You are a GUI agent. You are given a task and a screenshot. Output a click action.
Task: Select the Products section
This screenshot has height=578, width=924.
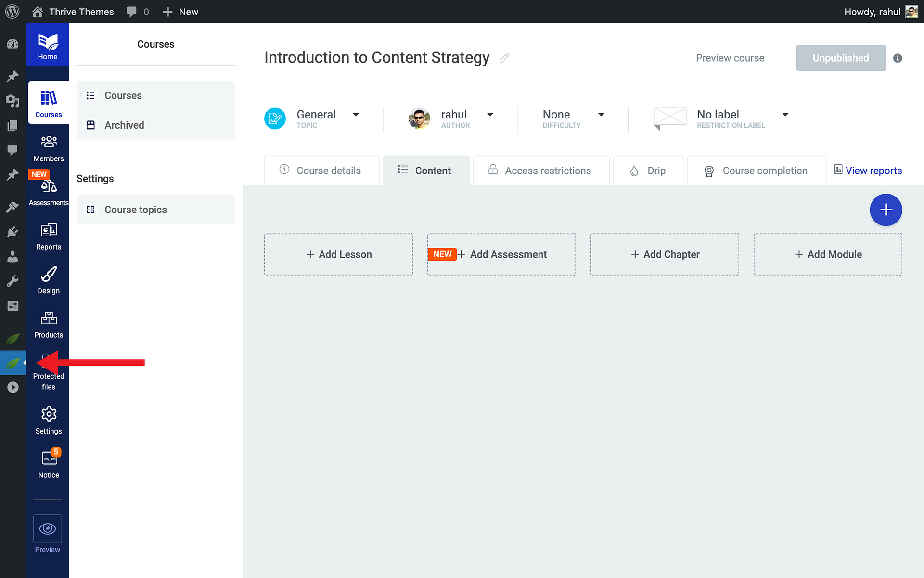[48, 323]
